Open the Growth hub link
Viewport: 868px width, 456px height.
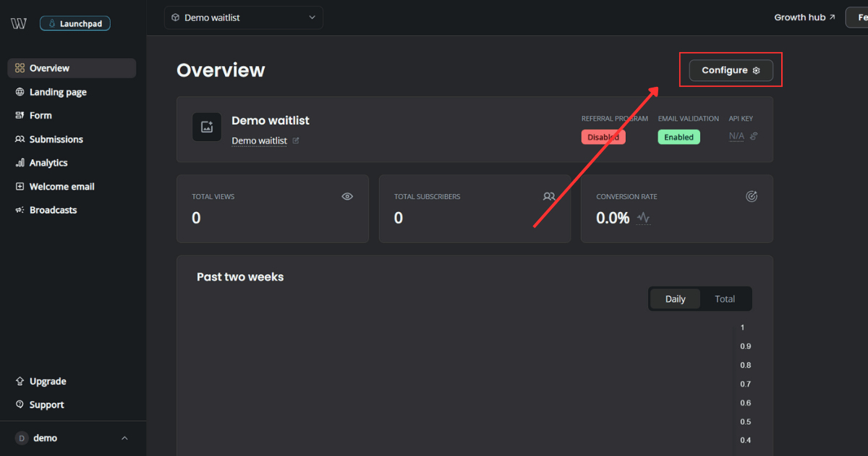coord(804,17)
